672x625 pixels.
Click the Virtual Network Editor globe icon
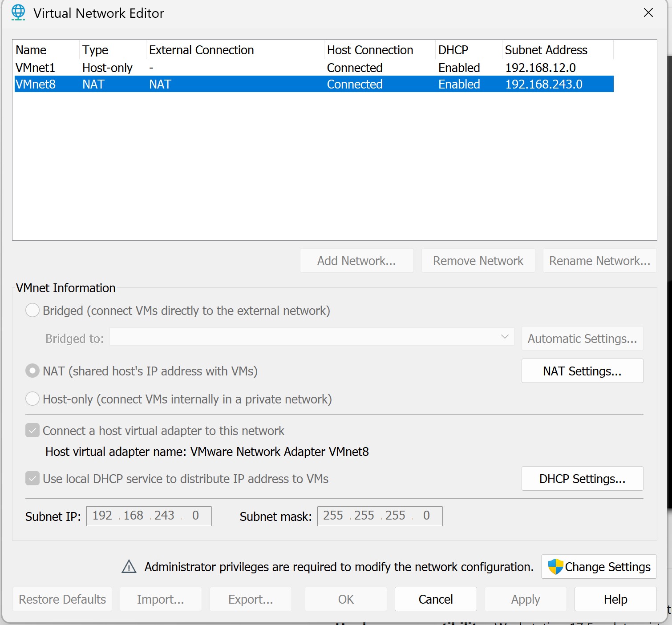coord(18,12)
